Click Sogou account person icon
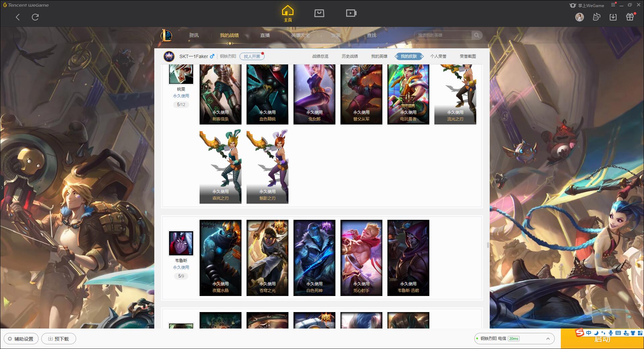 tap(626, 333)
